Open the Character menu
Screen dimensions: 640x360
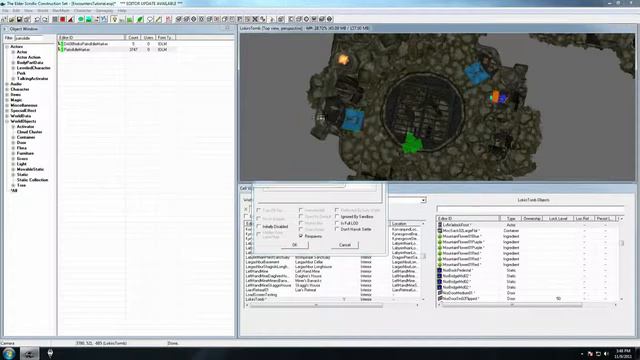[x=82, y=11]
